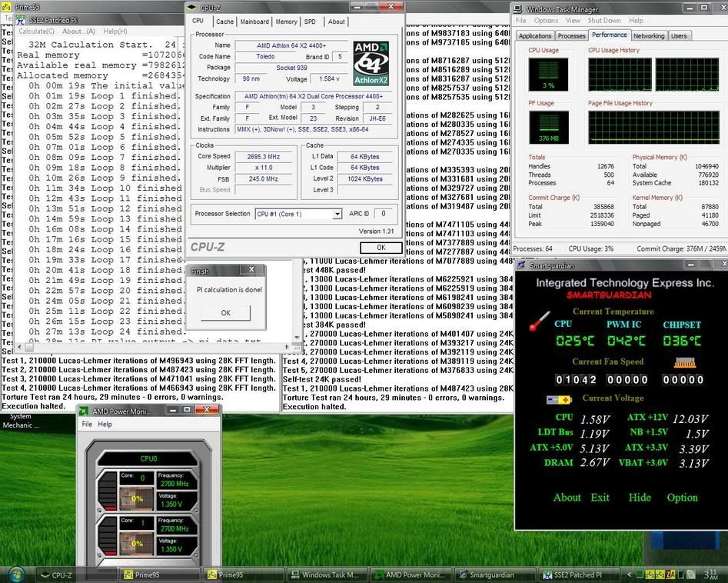This screenshot has width=728, height=583.
Task: Switch to Processes tab in Task Manager
Action: coord(571,36)
